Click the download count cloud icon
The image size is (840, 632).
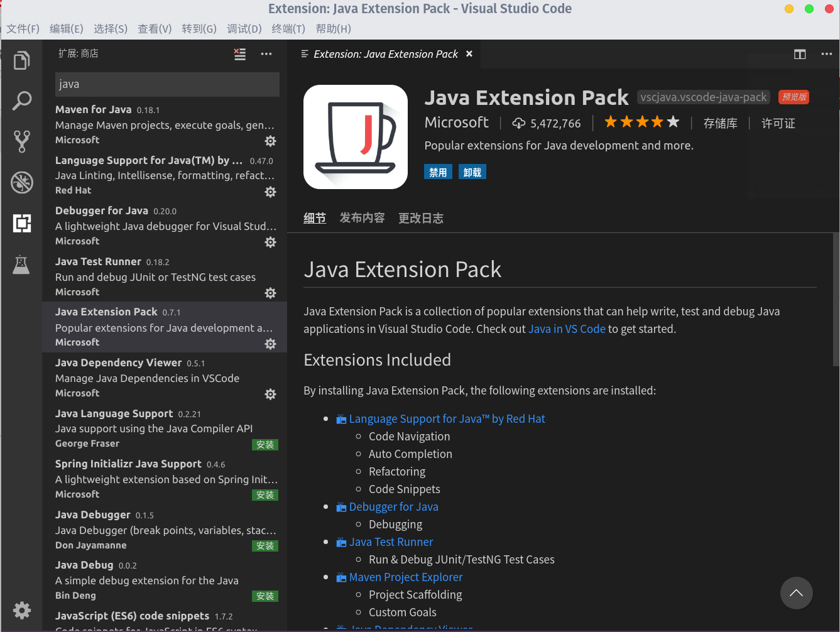click(519, 123)
